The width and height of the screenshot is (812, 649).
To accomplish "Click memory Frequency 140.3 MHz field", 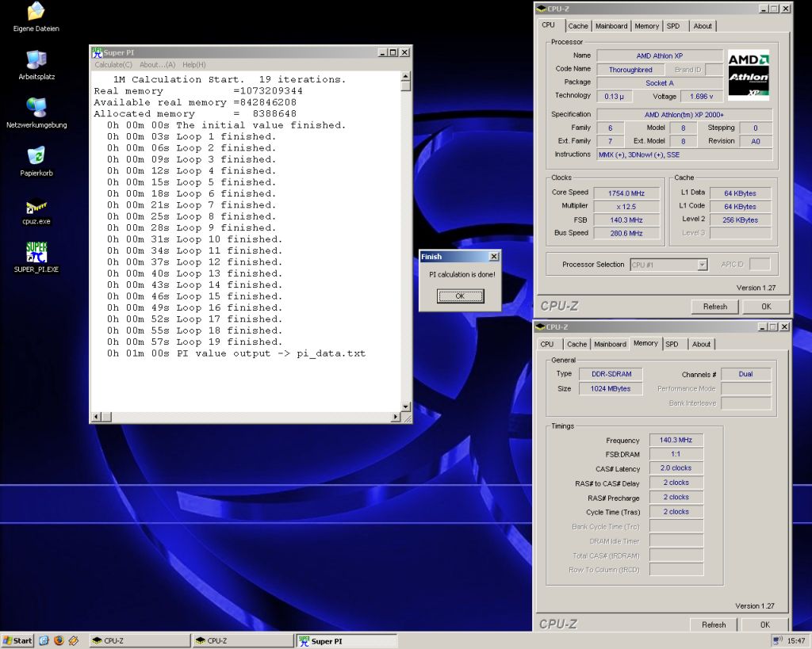I will 676,440.
